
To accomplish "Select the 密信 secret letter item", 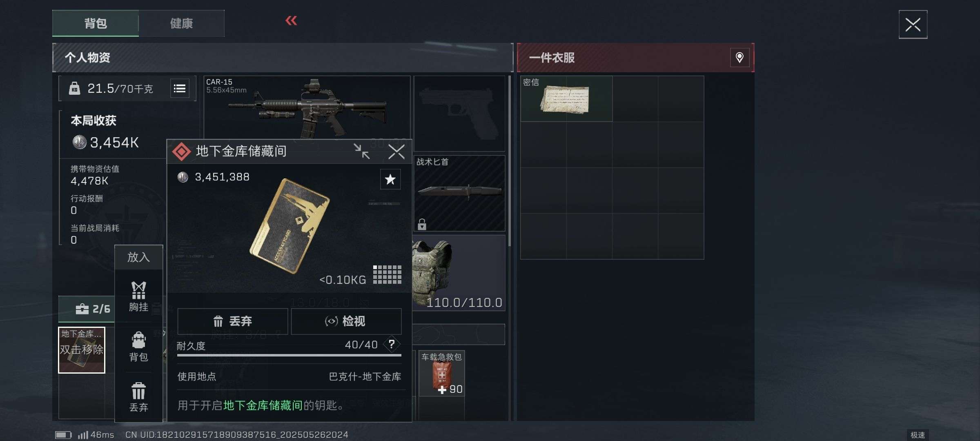I will coord(566,98).
